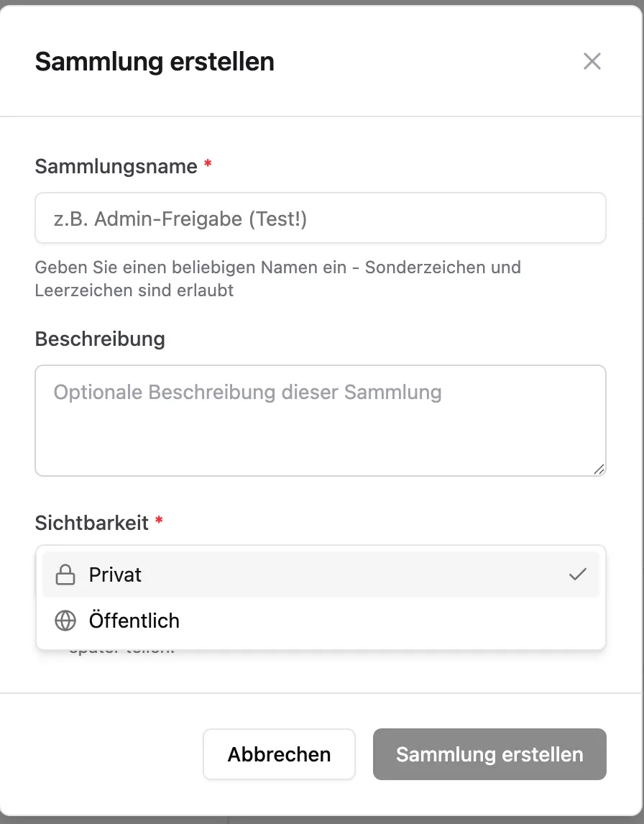
Task: Click empty footer area left of Abbrechen
Action: point(108,754)
